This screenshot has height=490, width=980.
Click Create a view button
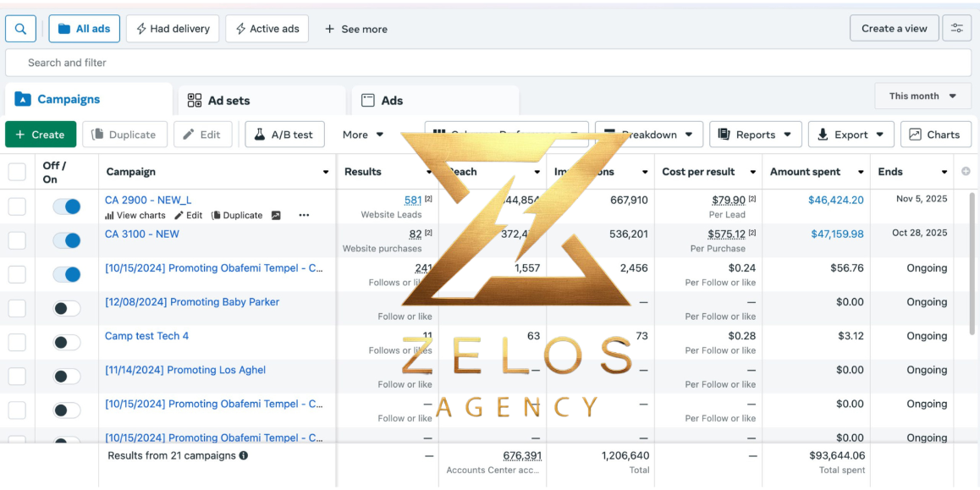[895, 28]
